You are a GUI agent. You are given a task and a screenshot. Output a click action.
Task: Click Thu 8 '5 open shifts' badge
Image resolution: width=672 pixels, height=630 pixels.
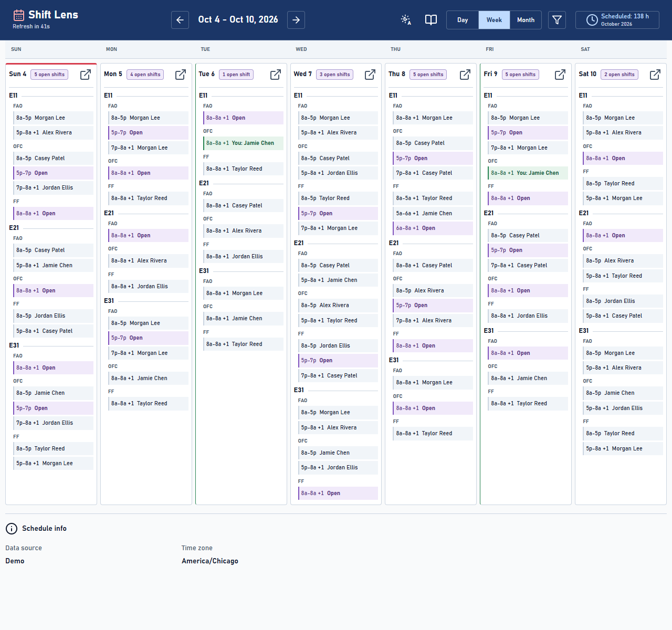[x=428, y=75]
